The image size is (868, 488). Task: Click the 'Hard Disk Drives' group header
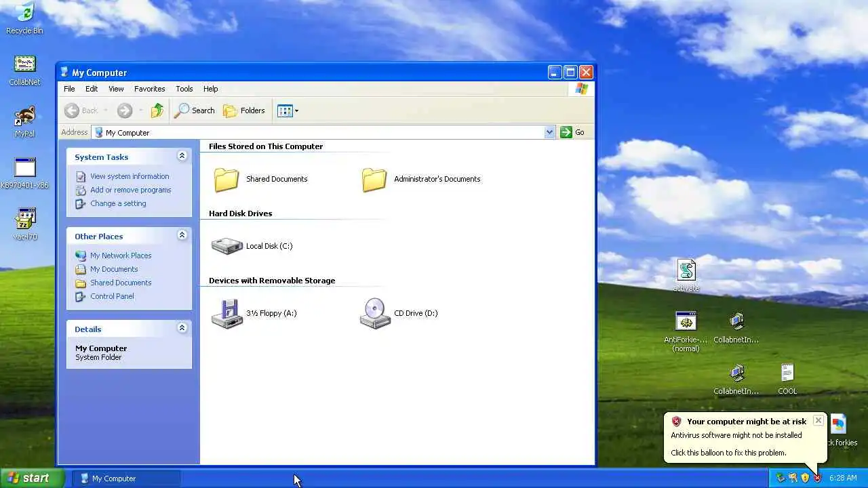coord(240,213)
